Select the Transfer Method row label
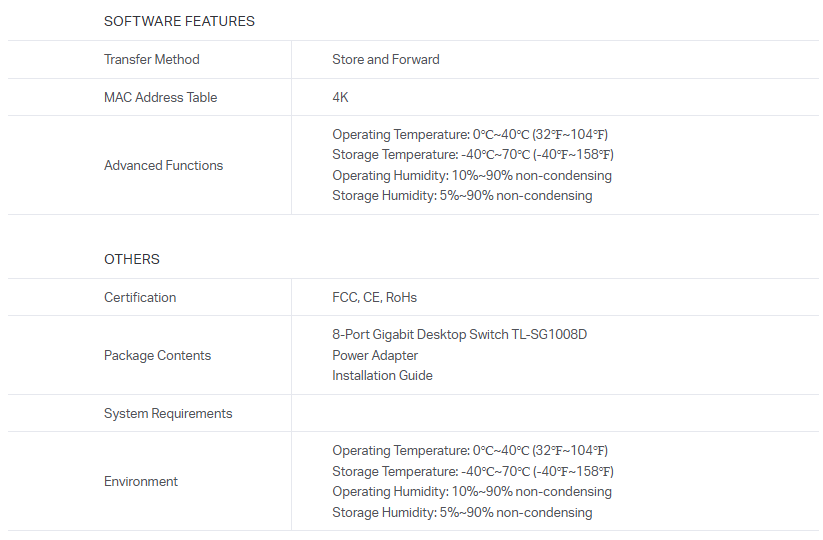Viewport: 823px width, 540px height. click(152, 59)
